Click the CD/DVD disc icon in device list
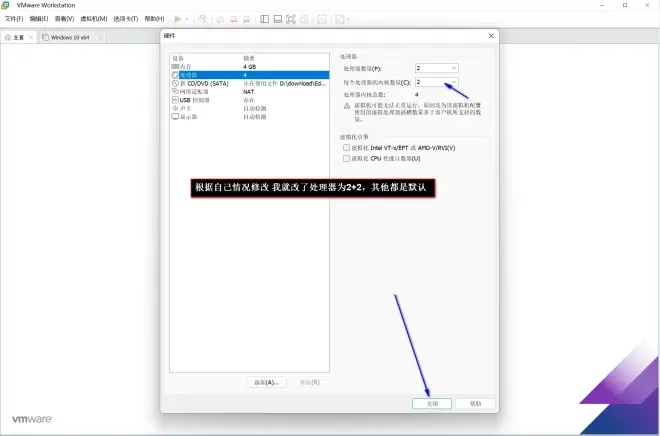The width and height of the screenshot is (660, 436). tap(175, 83)
